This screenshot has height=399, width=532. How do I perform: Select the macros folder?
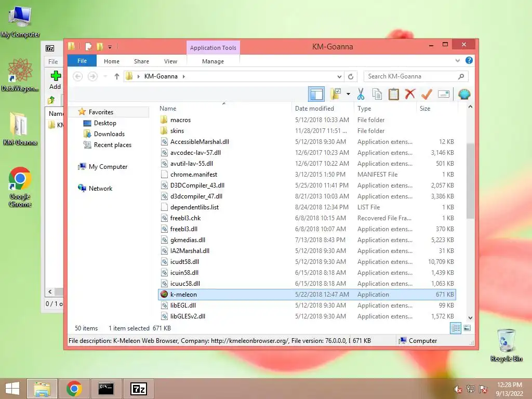[x=307, y=120]
